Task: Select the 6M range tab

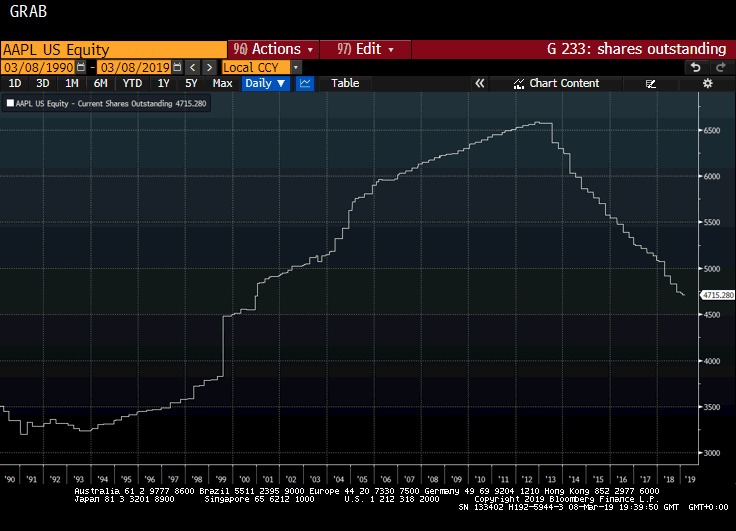Action: coord(100,84)
